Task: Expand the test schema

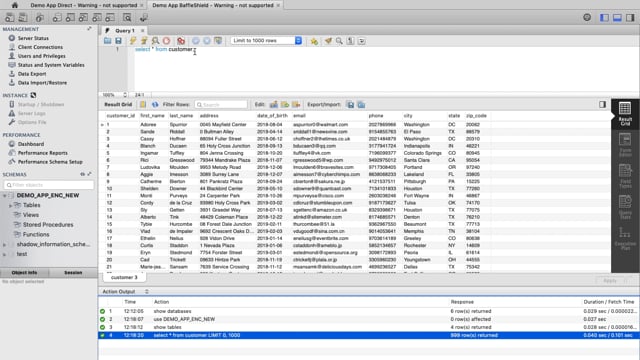Action: [x=5, y=254]
